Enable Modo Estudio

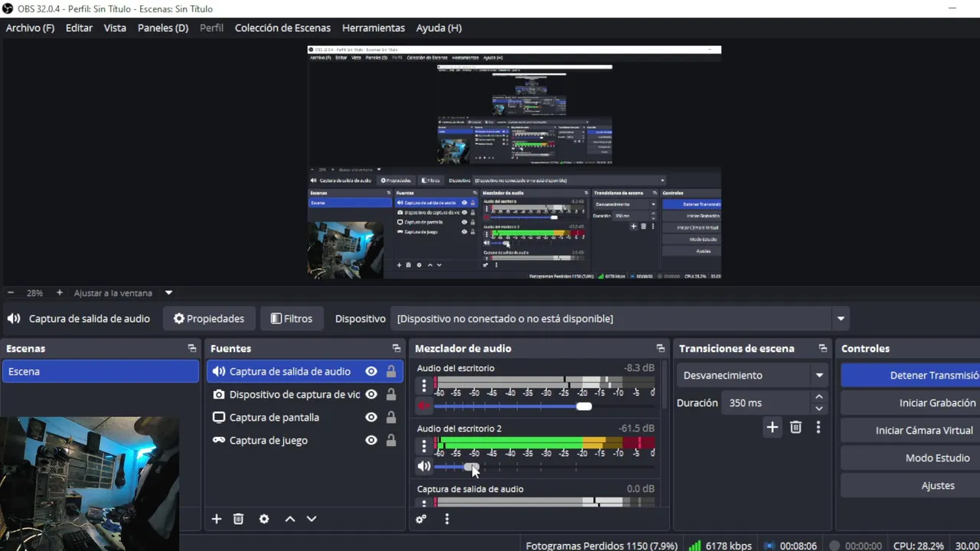click(x=910, y=458)
